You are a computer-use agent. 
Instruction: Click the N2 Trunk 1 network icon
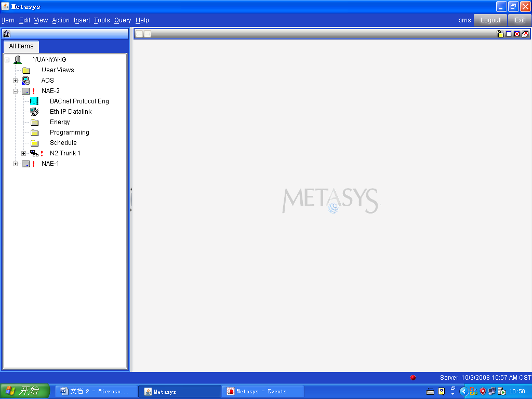(x=34, y=153)
